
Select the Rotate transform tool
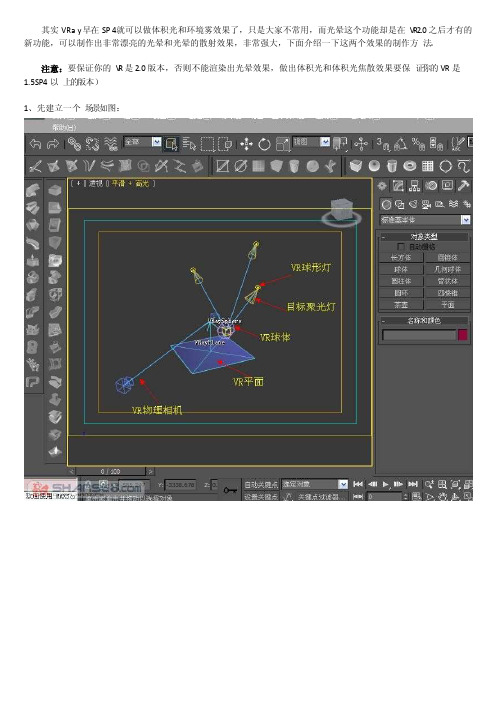pyautogui.click(x=265, y=144)
